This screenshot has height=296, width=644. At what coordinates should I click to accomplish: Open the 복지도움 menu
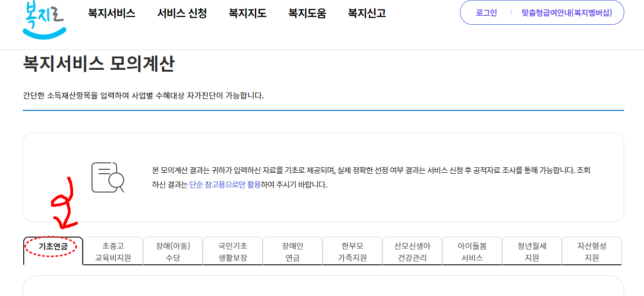pos(307,13)
